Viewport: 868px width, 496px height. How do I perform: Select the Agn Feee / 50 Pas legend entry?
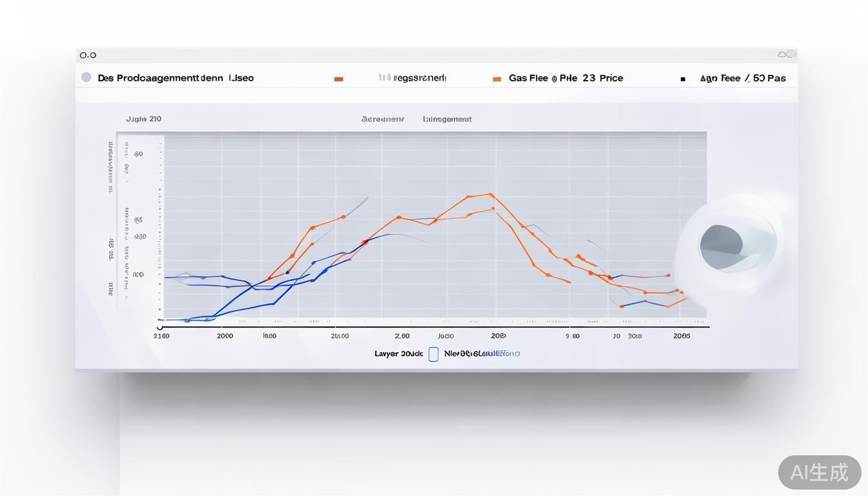[x=743, y=78]
